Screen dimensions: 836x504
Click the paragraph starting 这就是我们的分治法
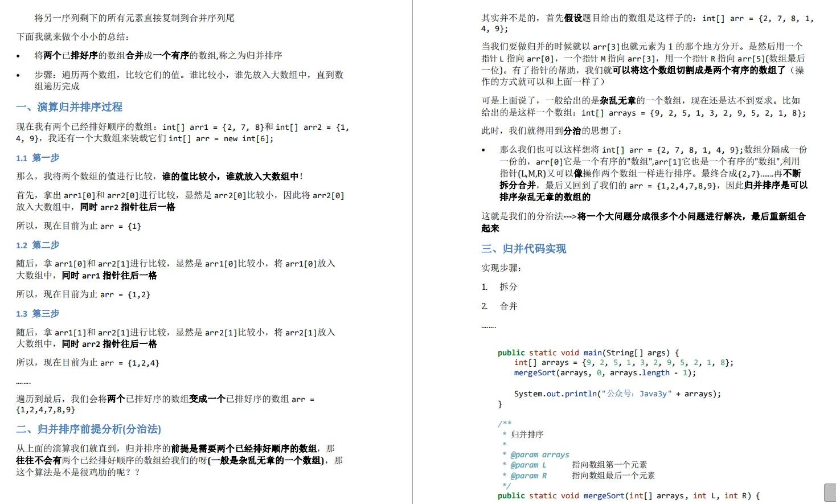coord(644,222)
